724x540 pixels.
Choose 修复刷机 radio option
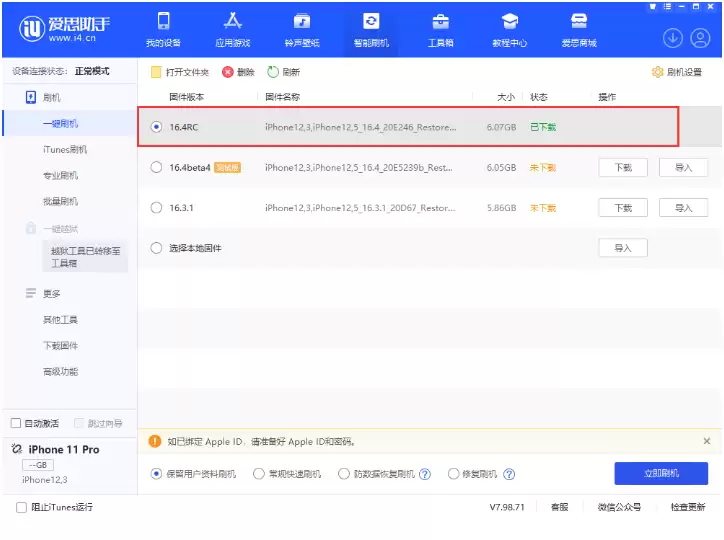pos(453,474)
